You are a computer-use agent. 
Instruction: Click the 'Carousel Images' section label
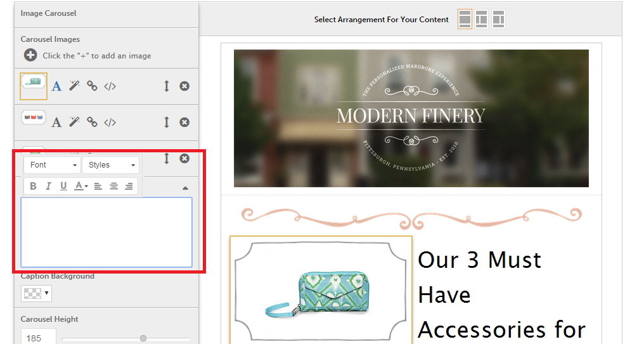point(50,39)
